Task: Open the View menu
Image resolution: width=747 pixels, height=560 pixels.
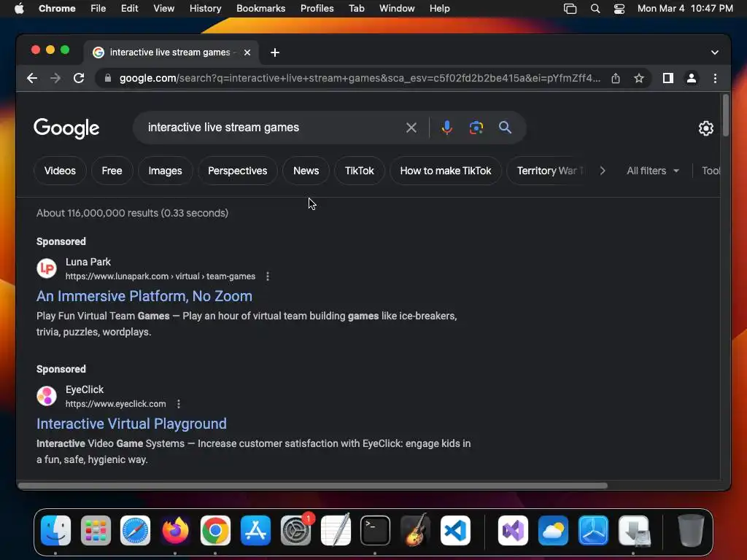Action: [x=163, y=9]
